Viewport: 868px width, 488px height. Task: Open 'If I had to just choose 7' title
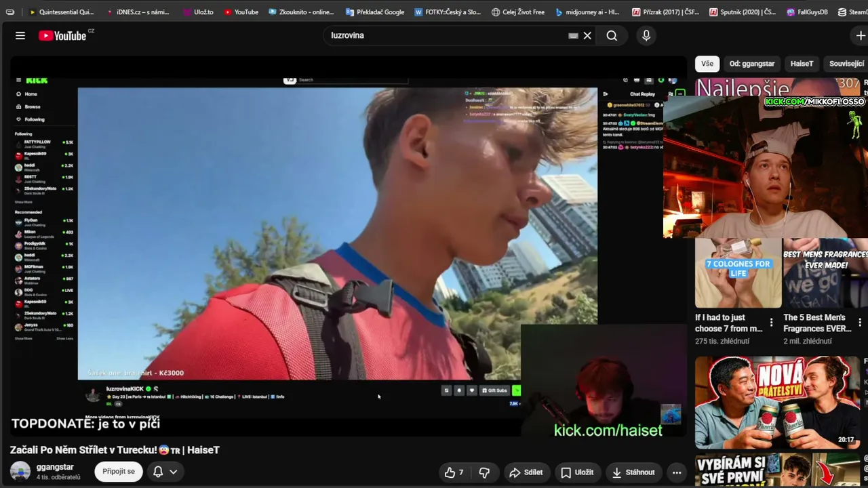729,323
